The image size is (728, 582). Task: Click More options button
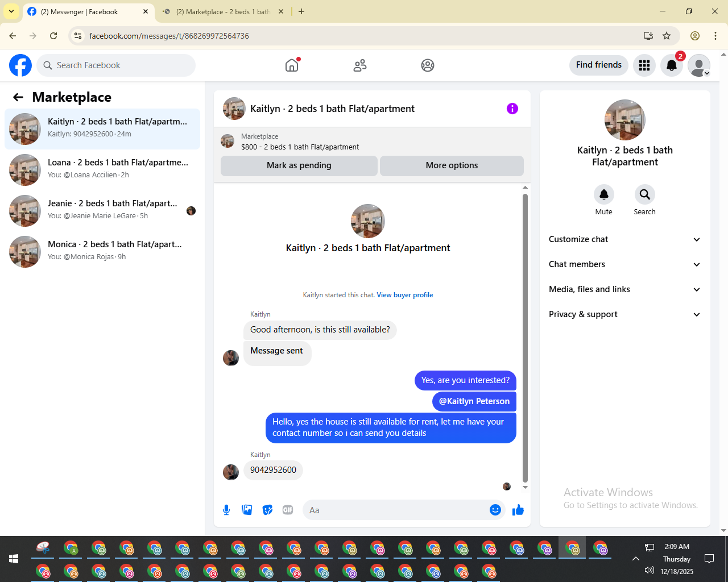pos(452,165)
